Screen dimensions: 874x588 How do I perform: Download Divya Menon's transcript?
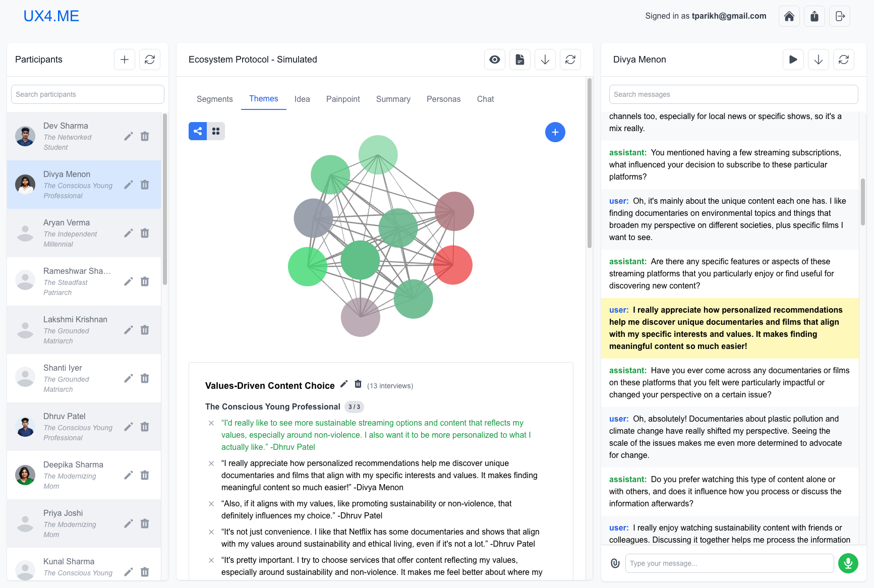point(818,60)
